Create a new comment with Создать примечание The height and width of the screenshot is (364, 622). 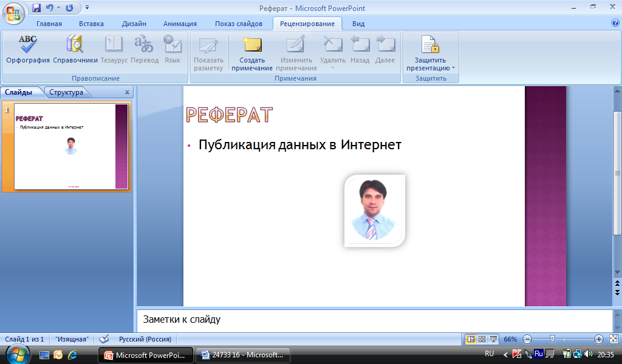point(252,53)
